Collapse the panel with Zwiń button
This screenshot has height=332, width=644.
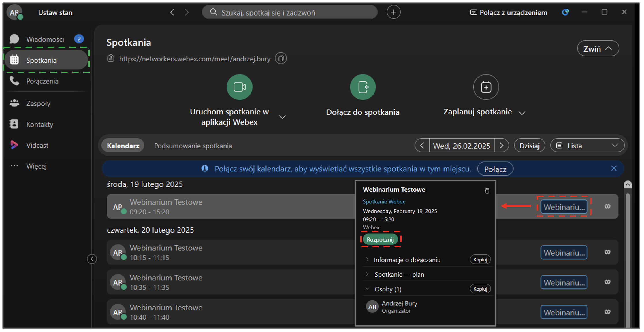[598, 48]
